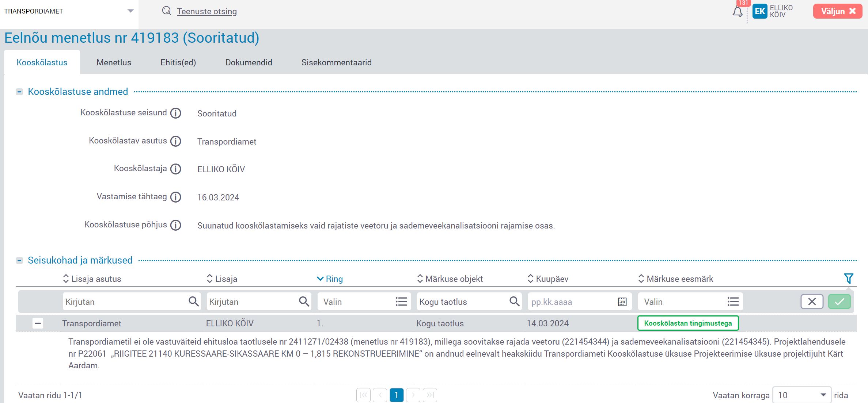Sort table by Märkuse objekt column

(450, 279)
